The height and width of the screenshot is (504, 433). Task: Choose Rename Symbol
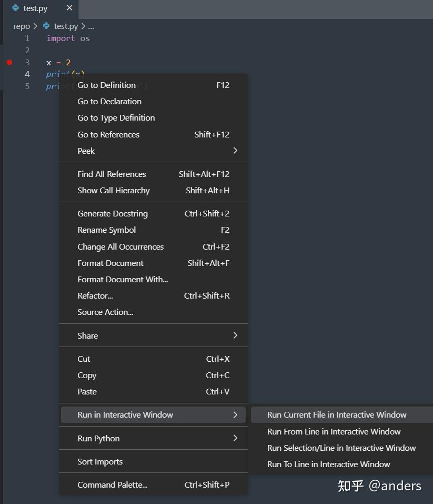[106, 230]
